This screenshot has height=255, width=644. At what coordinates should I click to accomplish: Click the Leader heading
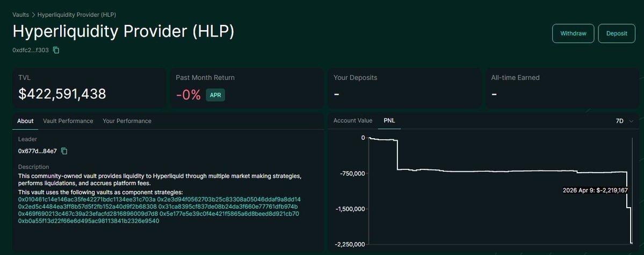27,139
